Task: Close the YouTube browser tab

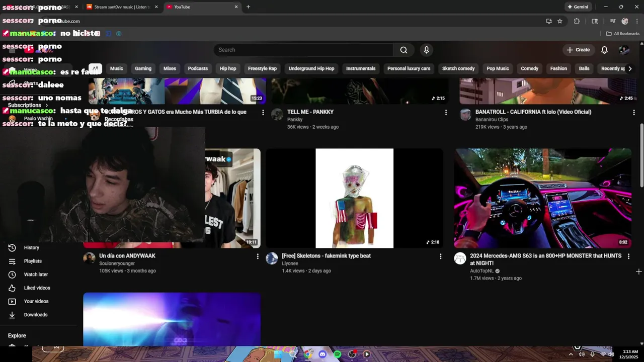Action: 236,7
